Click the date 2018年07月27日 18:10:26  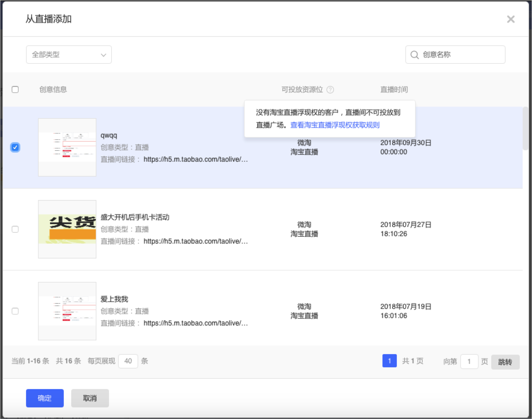click(406, 229)
